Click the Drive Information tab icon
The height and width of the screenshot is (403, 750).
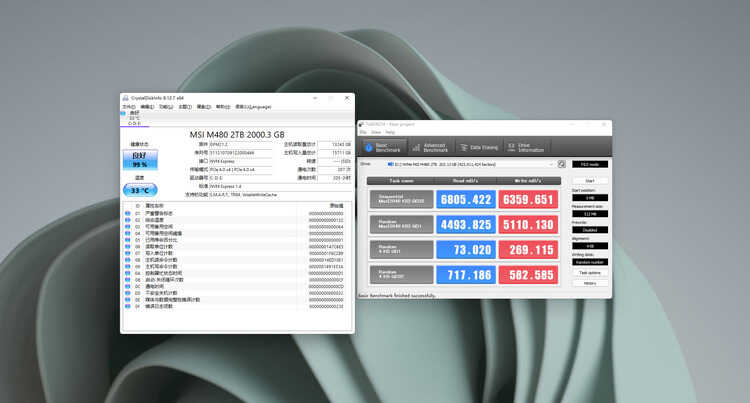[x=511, y=148]
